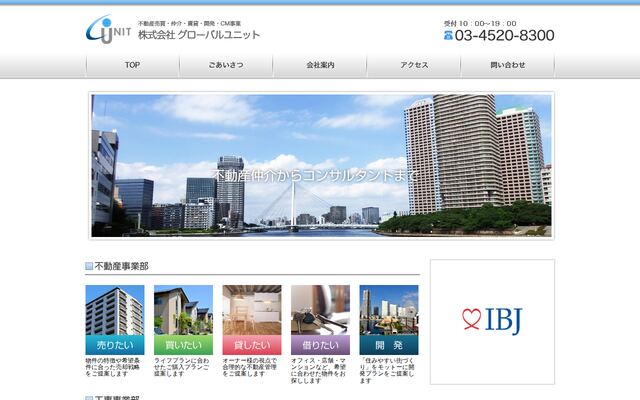Click the description text under 売りたい
This screenshot has height=400, width=640.
tap(113, 367)
